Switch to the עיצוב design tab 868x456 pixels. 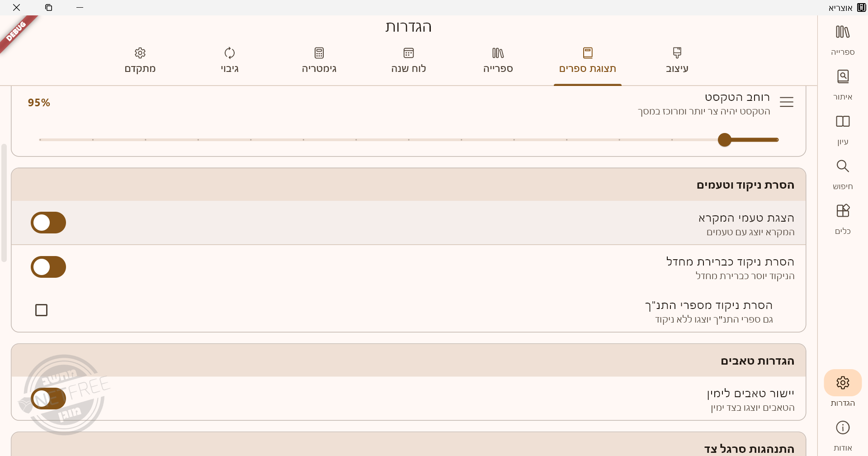pyautogui.click(x=677, y=60)
